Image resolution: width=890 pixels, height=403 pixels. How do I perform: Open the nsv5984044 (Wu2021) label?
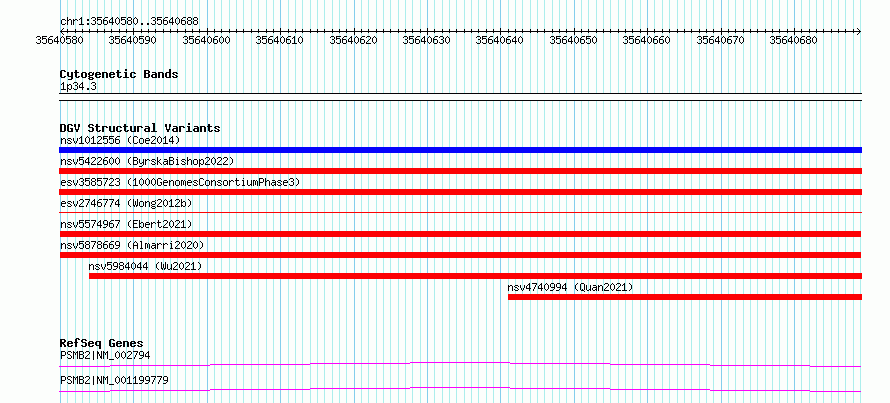[x=145, y=266]
